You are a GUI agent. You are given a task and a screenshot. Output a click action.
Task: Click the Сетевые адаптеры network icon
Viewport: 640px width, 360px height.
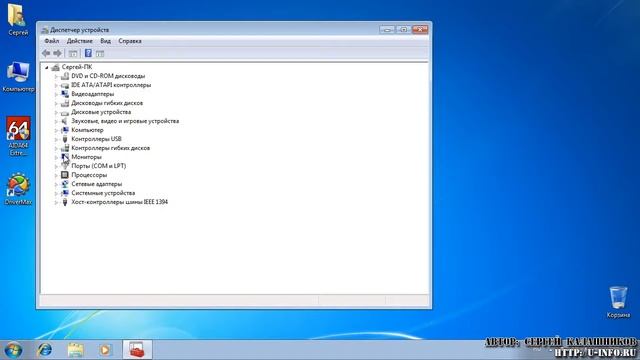tap(64, 184)
